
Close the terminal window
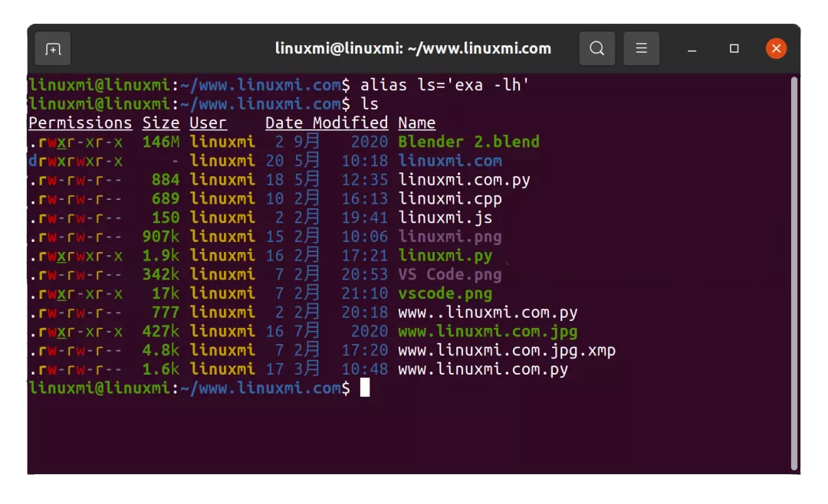click(x=776, y=48)
